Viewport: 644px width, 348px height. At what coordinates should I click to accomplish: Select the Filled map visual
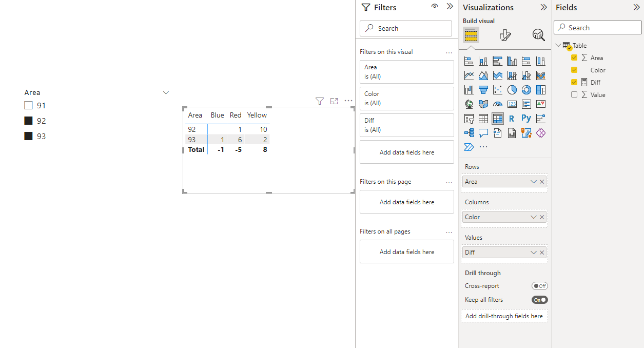point(483,104)
